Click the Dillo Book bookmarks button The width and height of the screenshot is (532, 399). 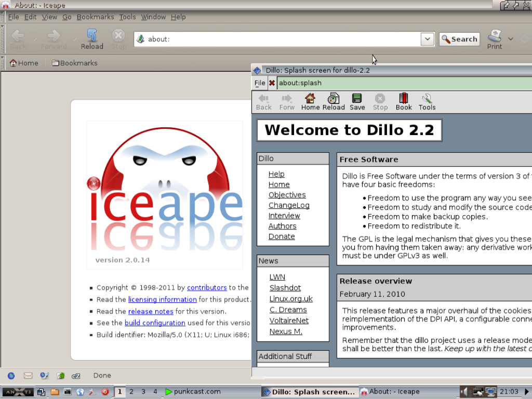(x=403, y=102)
